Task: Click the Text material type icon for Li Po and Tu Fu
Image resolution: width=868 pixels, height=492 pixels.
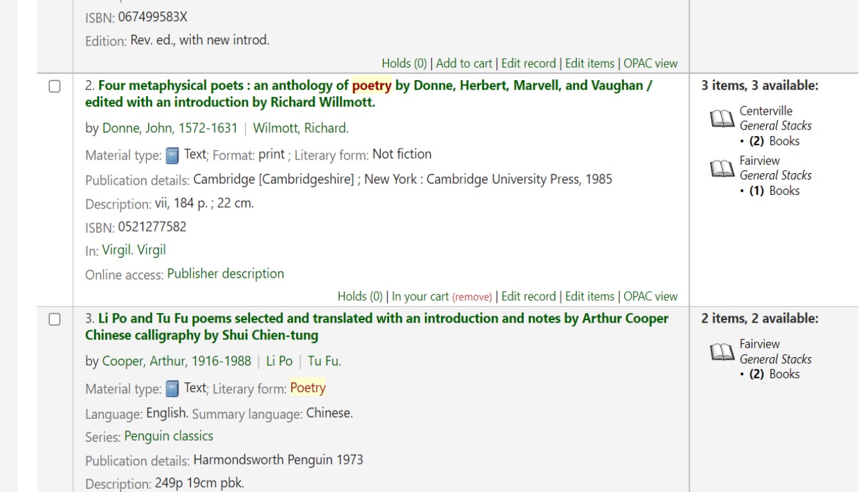Action: point(172,389)
